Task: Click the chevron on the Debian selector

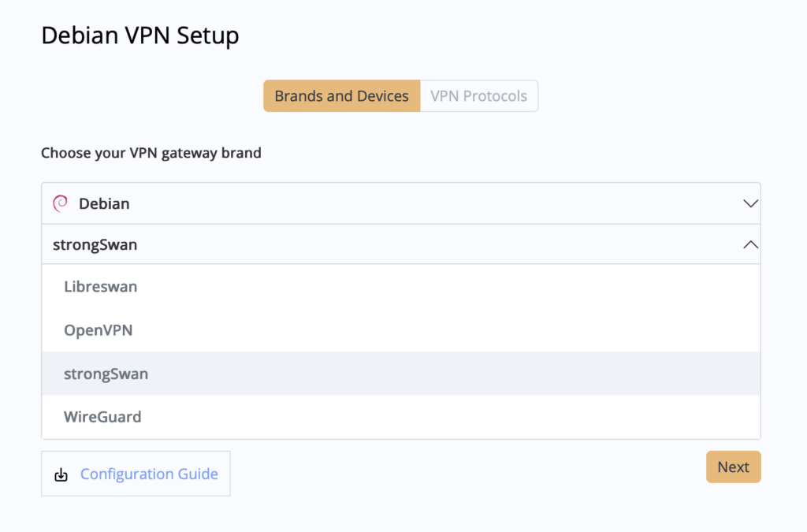Action: point(749,203)
